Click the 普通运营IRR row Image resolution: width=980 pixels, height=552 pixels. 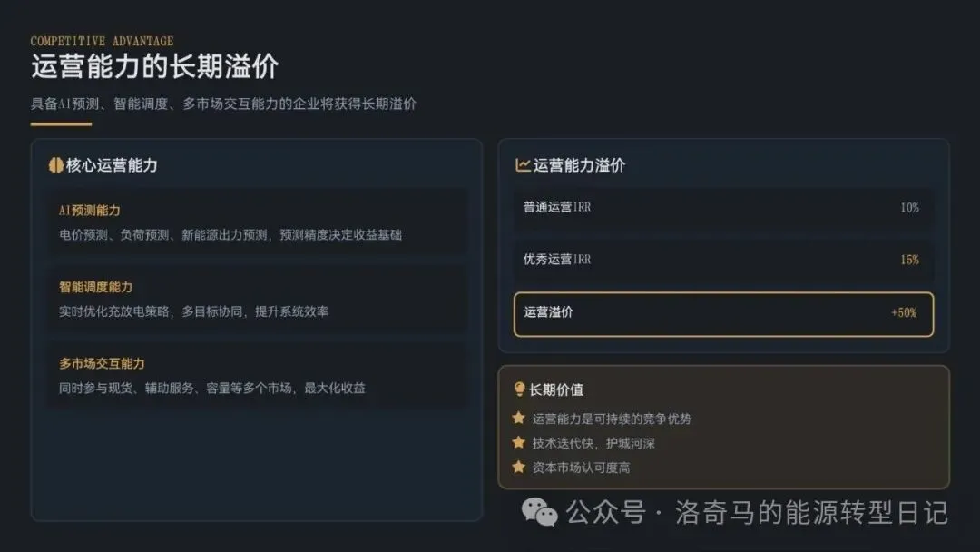coord(722,208)
